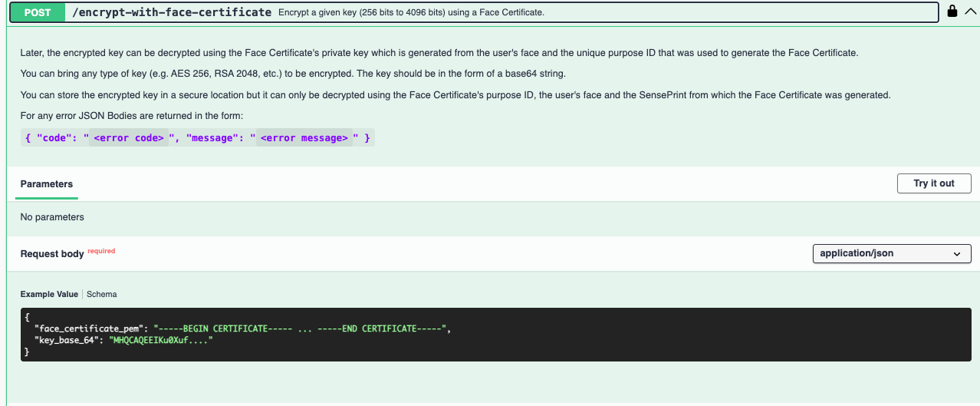Open the application/json content type dropdown
The image size is (980, 406).
tap(892, 253)
